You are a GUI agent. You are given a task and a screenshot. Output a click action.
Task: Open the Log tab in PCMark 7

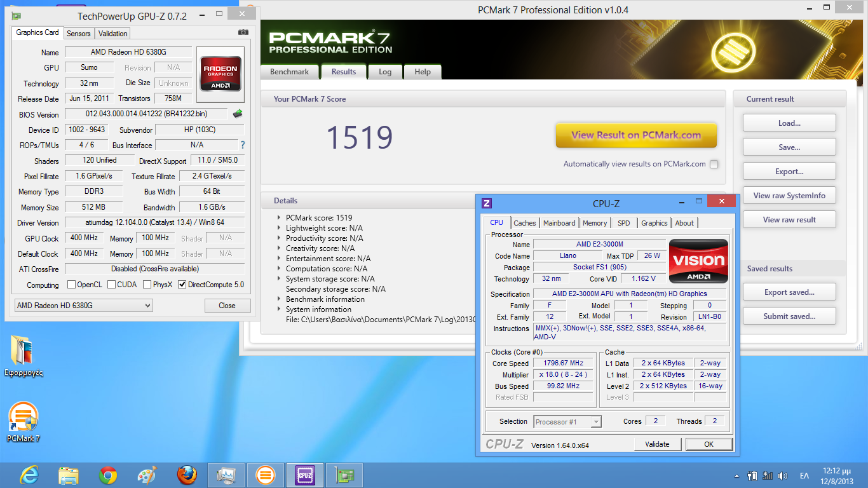point(385,72)
